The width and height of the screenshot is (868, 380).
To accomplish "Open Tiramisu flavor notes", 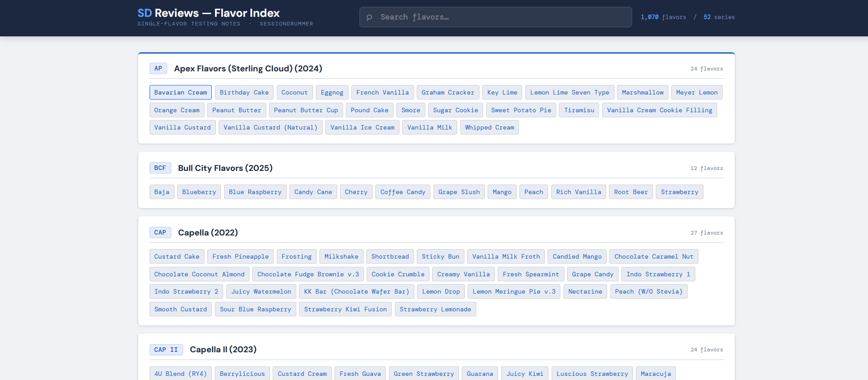I will (x=579, y=110).
